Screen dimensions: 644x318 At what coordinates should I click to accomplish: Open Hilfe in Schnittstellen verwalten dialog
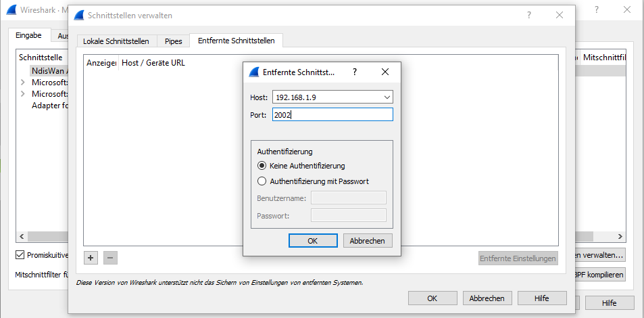(x=542, y=298)
